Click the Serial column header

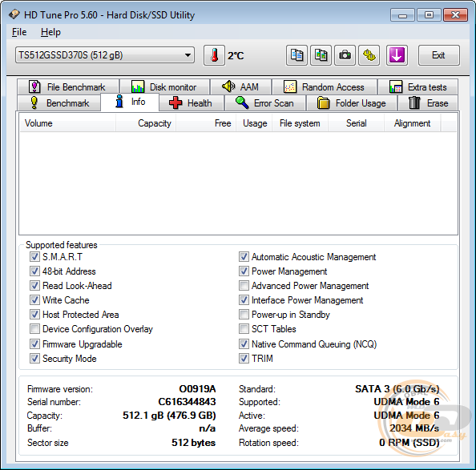(356, 123)
